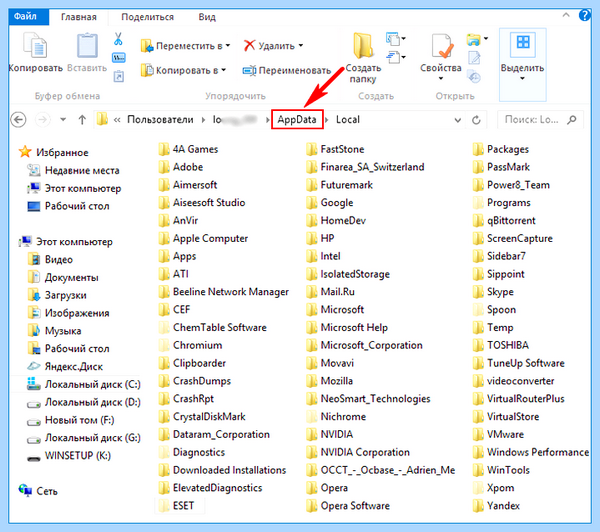Select Этот компьютер under Избранное
Screen dimensions: 600x532
tap(74, 188)
